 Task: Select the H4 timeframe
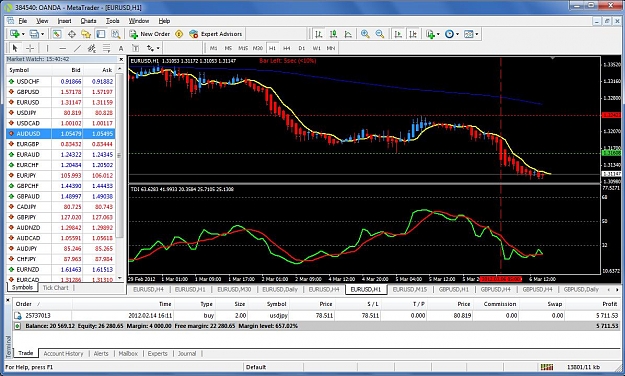pos(287,48)
